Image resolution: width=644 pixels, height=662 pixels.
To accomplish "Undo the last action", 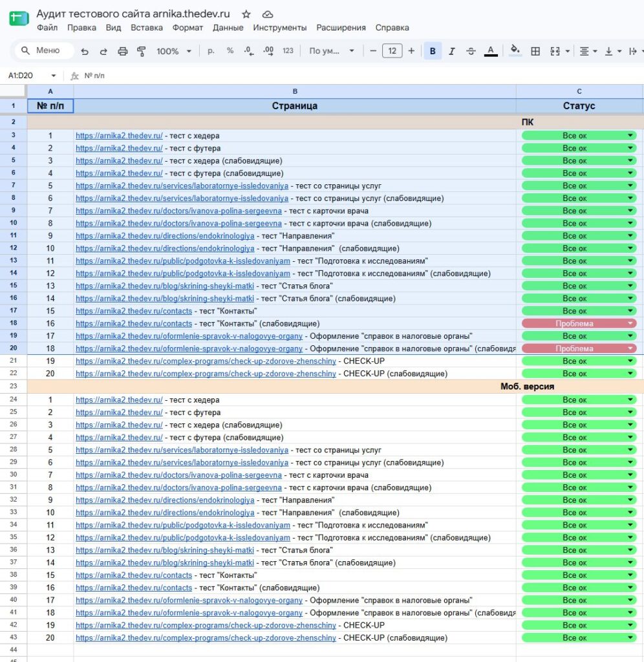I will (85, 51).
